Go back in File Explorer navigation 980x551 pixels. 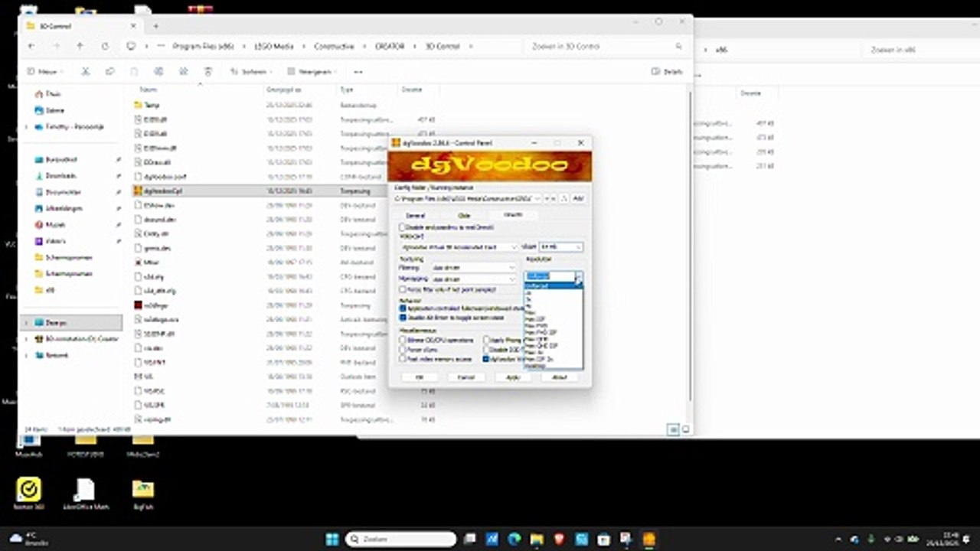[31, 47]
